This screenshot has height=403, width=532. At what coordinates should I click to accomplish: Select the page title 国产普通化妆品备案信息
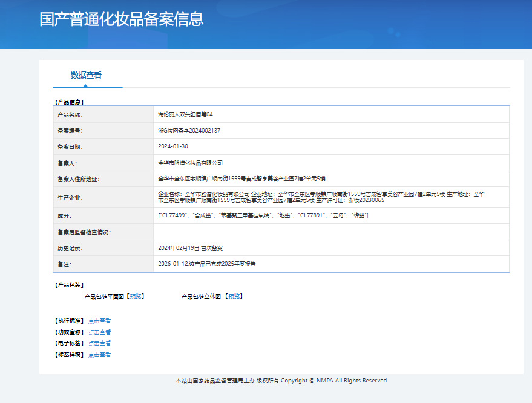click(122, 19)
